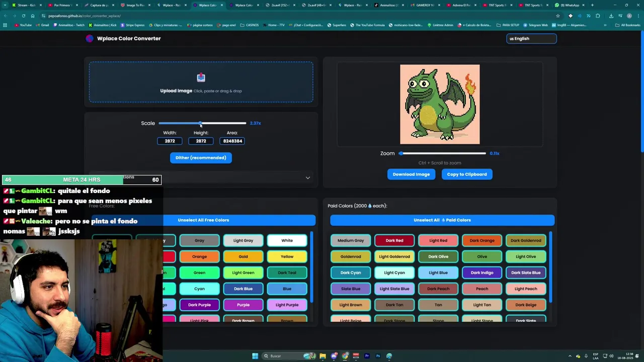Screen dimensions: 644x362
Task: Open the English language dropdown
Action: 531,38
